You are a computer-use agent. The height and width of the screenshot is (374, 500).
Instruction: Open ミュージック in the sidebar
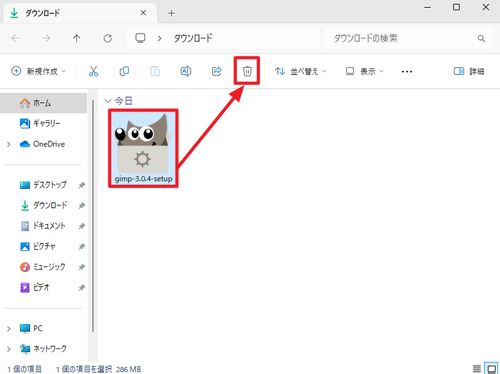[x=43, y=267]
